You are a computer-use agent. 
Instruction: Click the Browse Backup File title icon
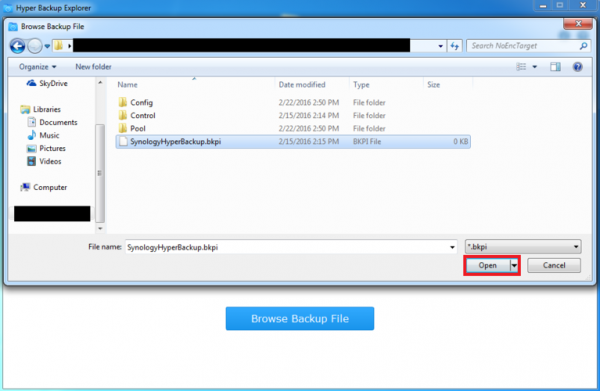13,26
